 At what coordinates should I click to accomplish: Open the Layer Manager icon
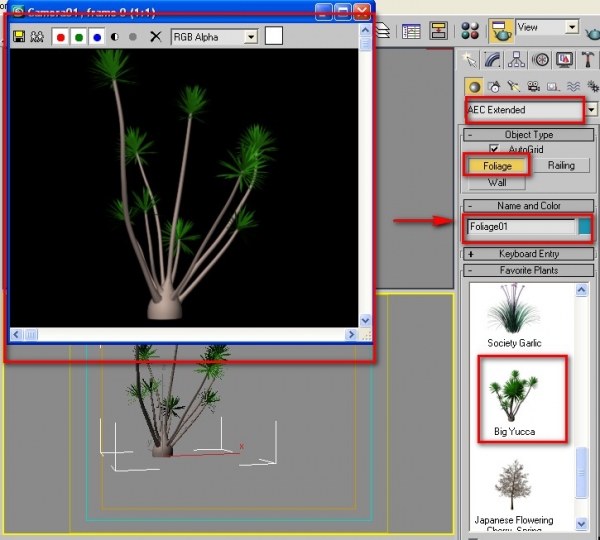click(383, 30)
